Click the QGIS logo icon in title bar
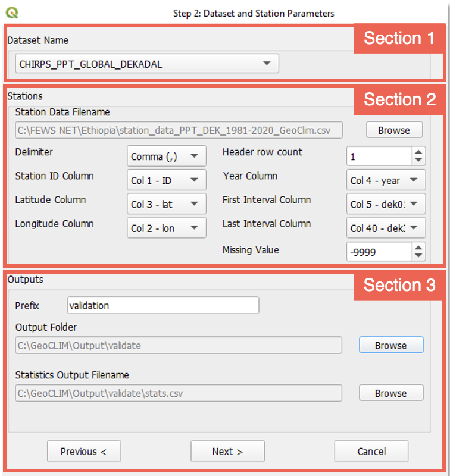The height and width of the screenshot is (476, 450). point(13,12)
